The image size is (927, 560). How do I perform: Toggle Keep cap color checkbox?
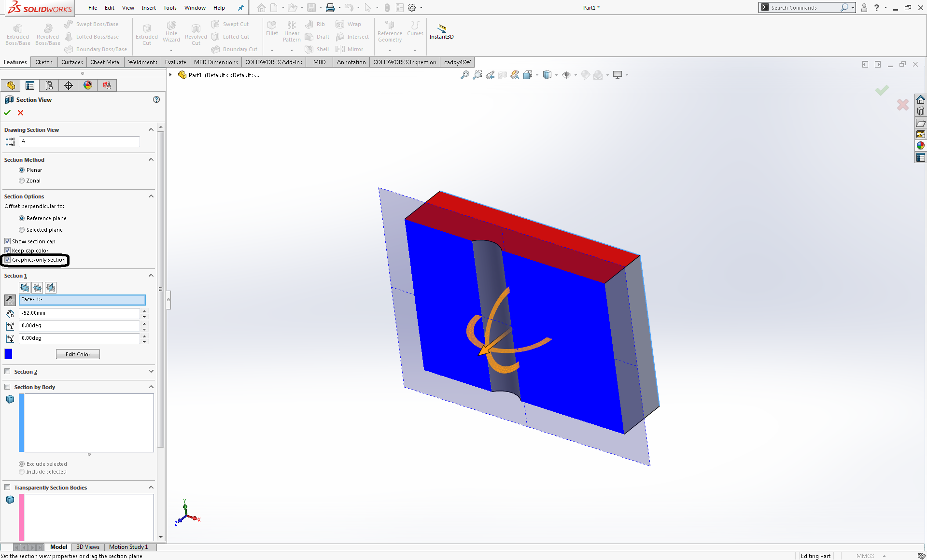(x=7, y=250)
